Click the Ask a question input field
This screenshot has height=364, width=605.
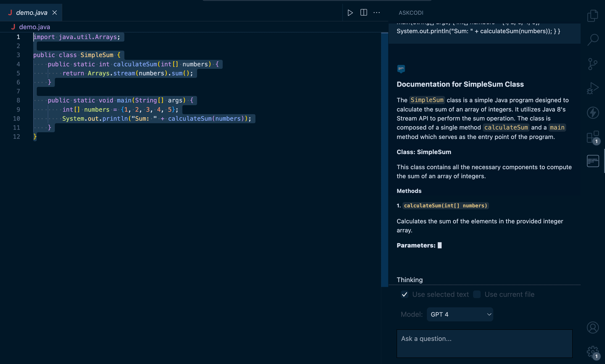coord(484,343)
